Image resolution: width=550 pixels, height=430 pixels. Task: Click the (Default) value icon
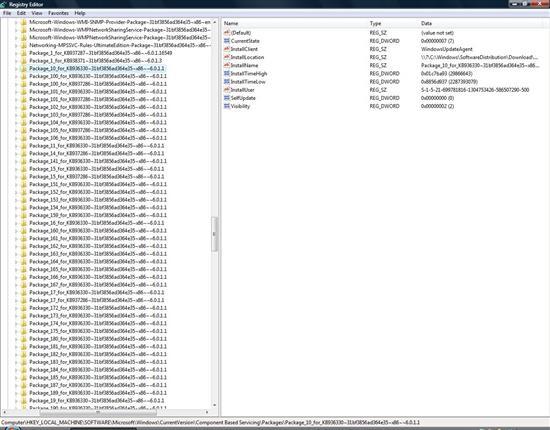(x=227, y=33)
